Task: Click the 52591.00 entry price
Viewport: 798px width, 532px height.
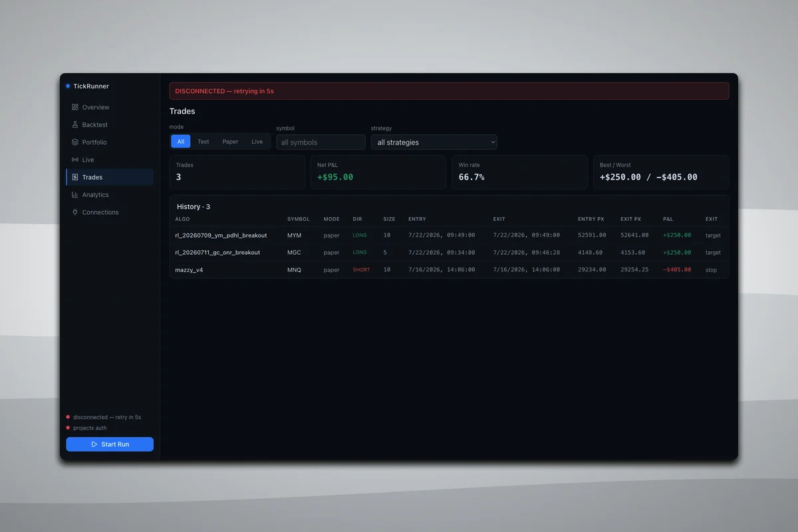Action: click(x=592, y=235)
